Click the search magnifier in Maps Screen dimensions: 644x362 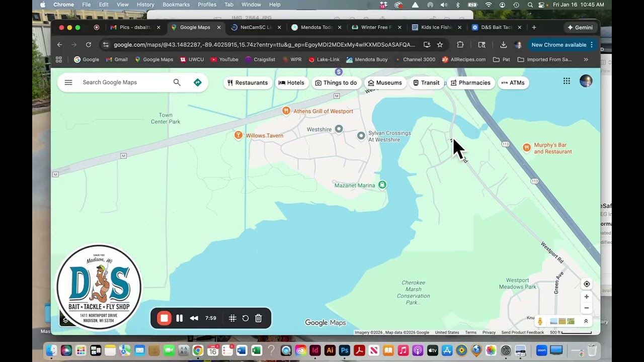click(x=177, y=82)
